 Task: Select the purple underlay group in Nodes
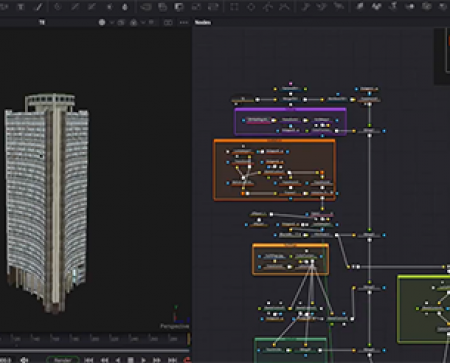[290, 122]
